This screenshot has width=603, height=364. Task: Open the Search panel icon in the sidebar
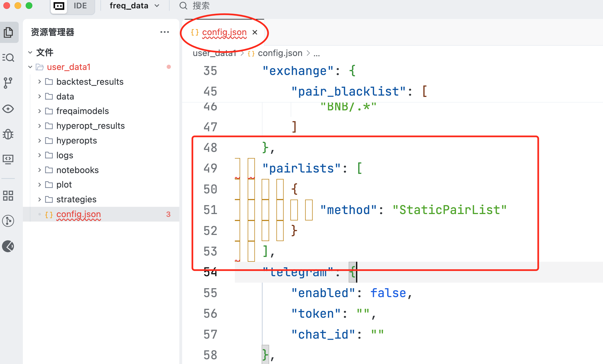(x=8, y=58)
